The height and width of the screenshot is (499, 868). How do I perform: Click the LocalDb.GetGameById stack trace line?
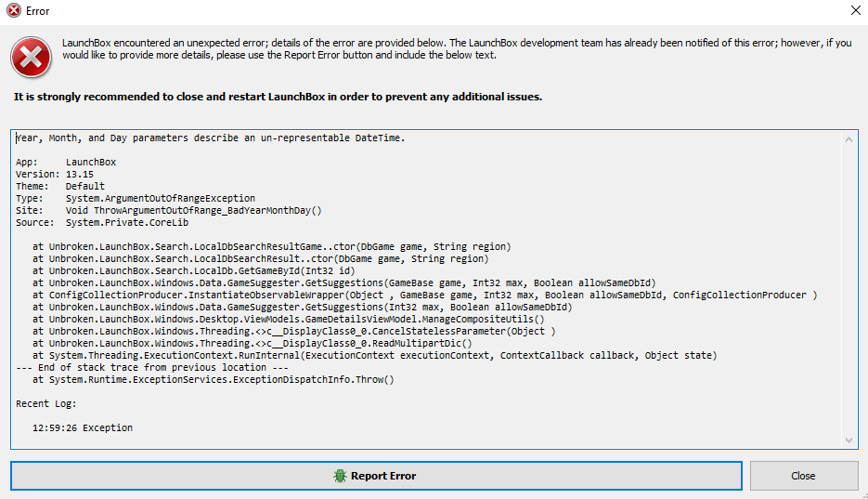pos(194,270)
